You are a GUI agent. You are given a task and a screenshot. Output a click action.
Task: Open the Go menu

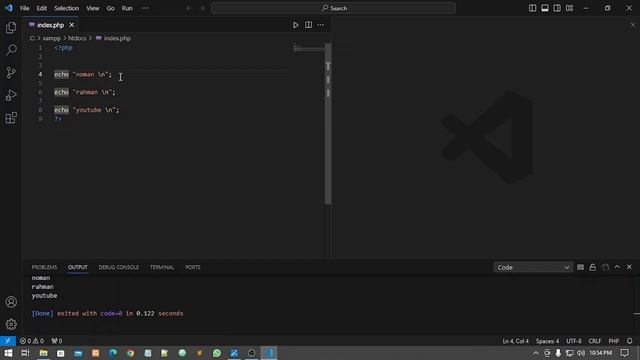coord(111,8)
